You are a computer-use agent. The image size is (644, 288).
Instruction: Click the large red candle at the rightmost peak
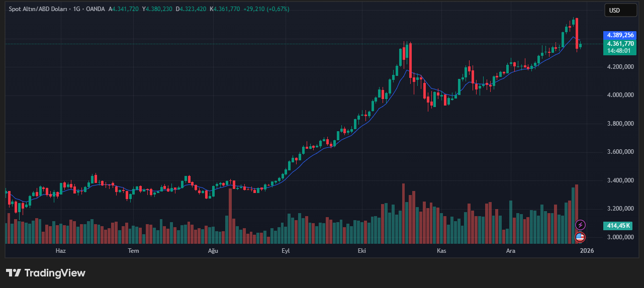[x=577, y=33]
